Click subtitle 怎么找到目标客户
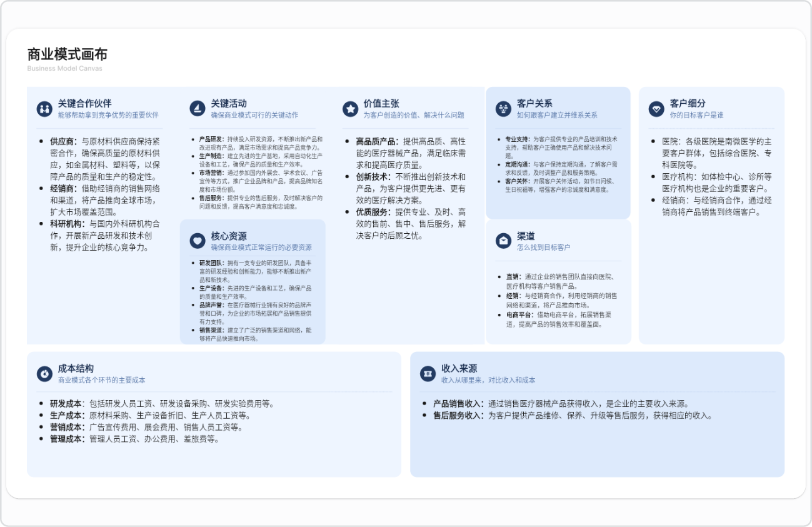This screenshot has height=527, width=812. tap(543, 248)
